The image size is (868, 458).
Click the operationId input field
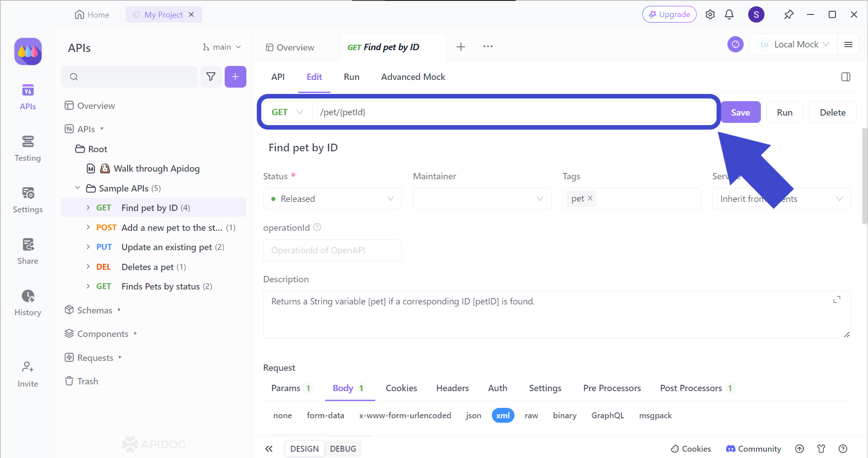[x=332, y=250]
